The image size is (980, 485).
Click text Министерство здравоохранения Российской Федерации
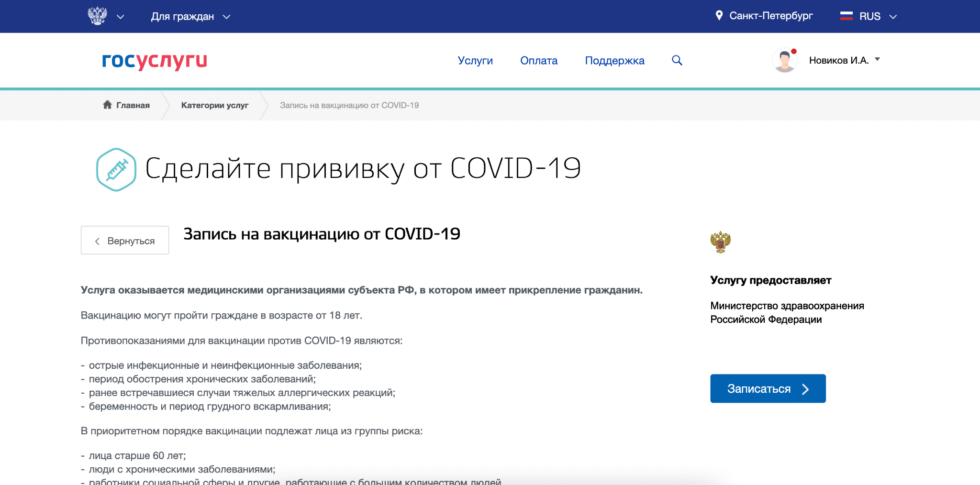click(787, 312)
